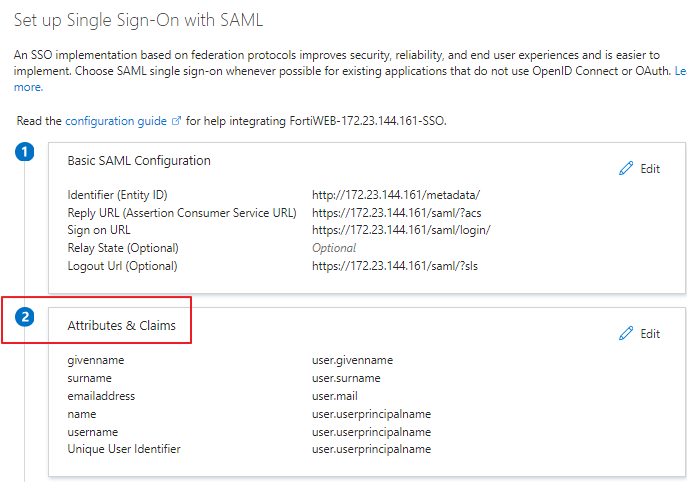Select the Basic SAML Configuration heading

[138, 160]
